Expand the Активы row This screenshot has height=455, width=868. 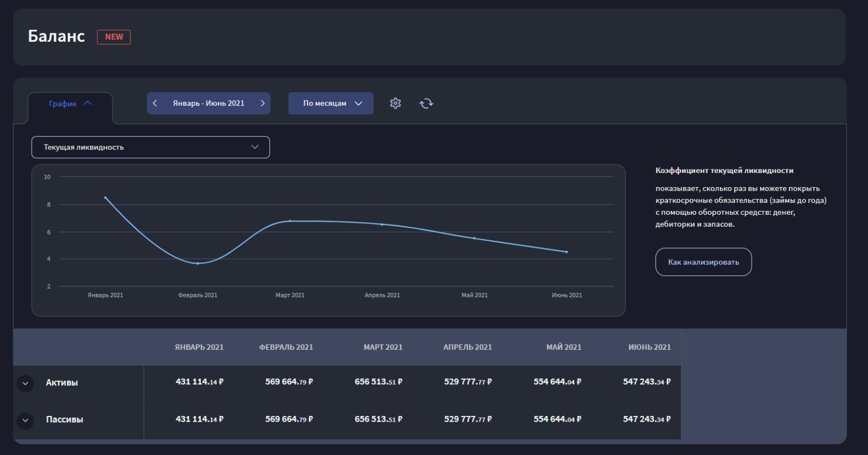25,383
